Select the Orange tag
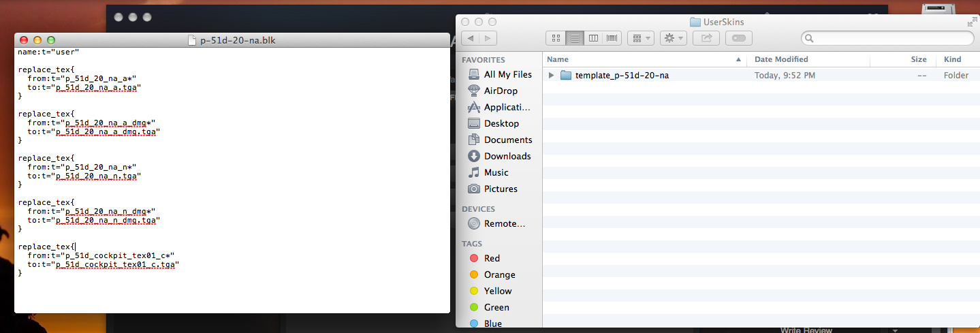 pos(492,274)
